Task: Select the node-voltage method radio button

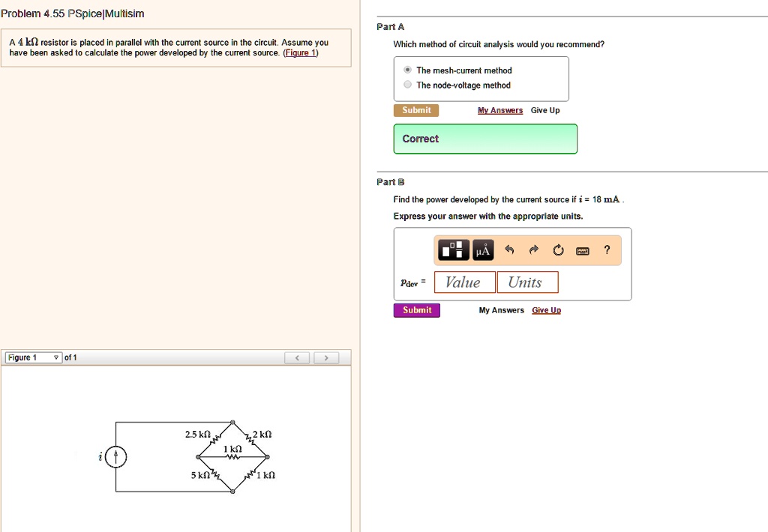Action: [x=407, y=85]
